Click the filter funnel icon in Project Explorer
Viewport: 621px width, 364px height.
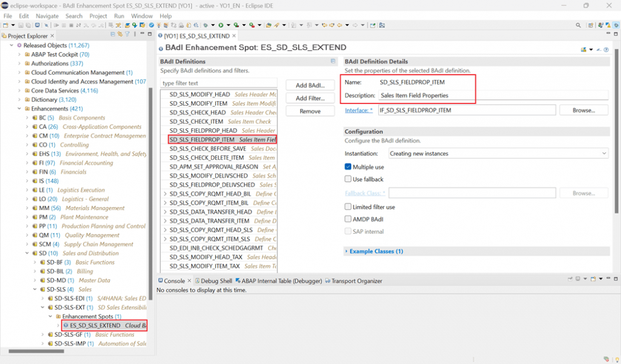[127, 35]
